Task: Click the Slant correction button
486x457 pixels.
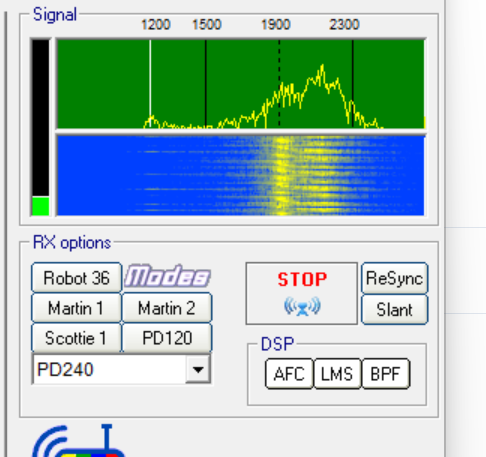Action: coord(395,309)
